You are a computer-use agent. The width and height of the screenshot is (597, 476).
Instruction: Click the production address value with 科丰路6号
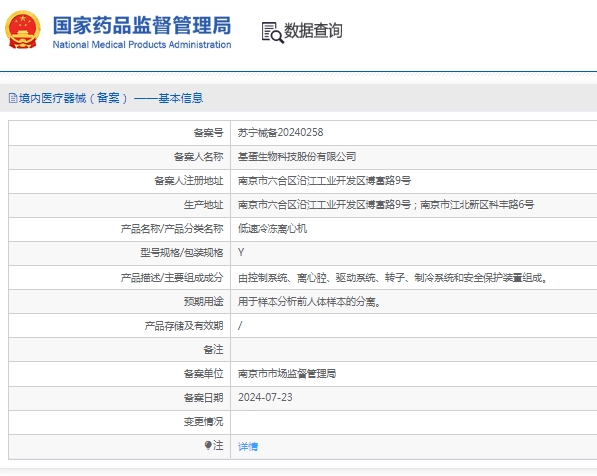(386, 204)
